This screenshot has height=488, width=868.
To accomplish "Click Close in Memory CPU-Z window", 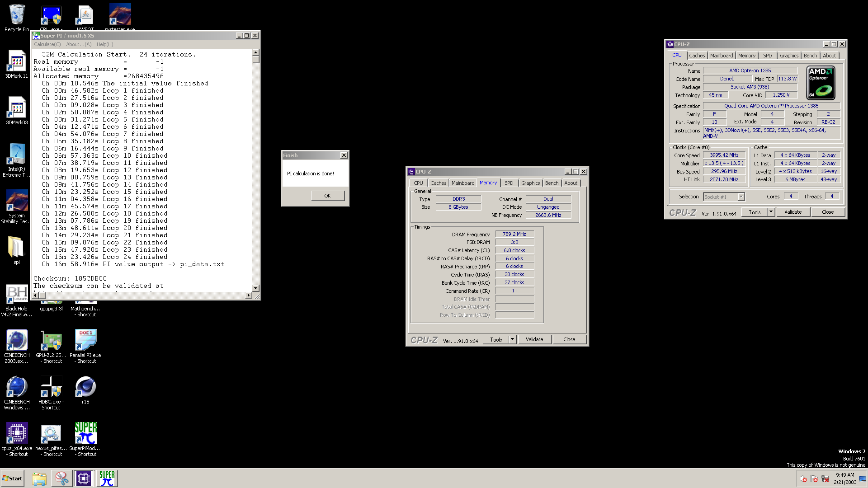I will coord(569,340).
